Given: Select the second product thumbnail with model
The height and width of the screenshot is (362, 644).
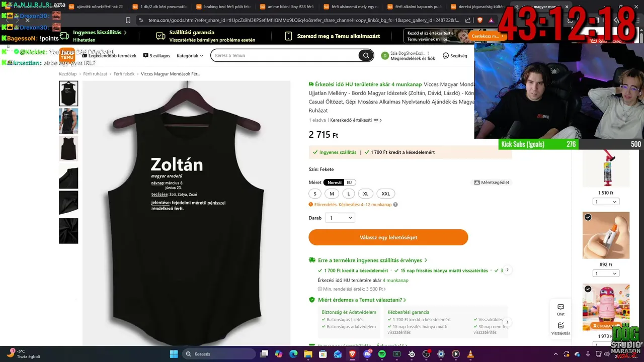Looking at the screenshot, I should (68, 121).
